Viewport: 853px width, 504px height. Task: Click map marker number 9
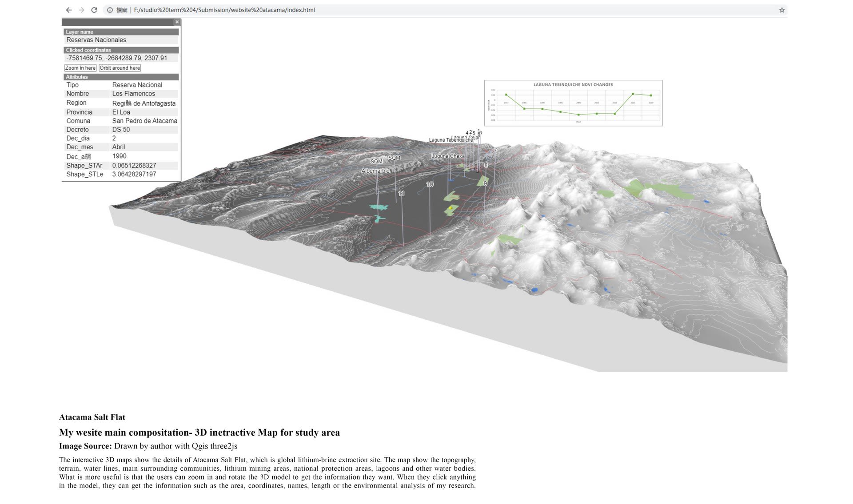point(485,183)
